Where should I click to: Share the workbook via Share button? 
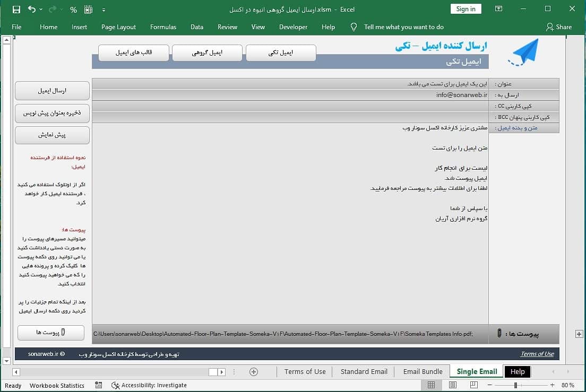559,27
